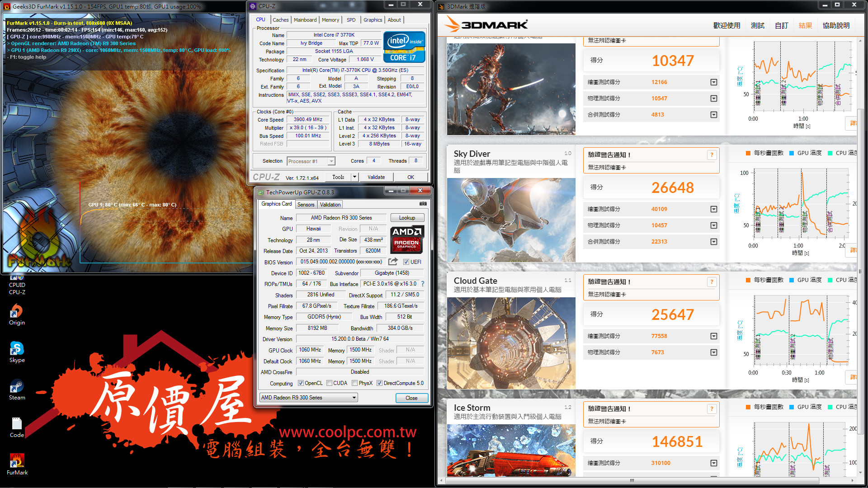Switch to the Graphics tab in CPU-Z

[x=373, y=20]
